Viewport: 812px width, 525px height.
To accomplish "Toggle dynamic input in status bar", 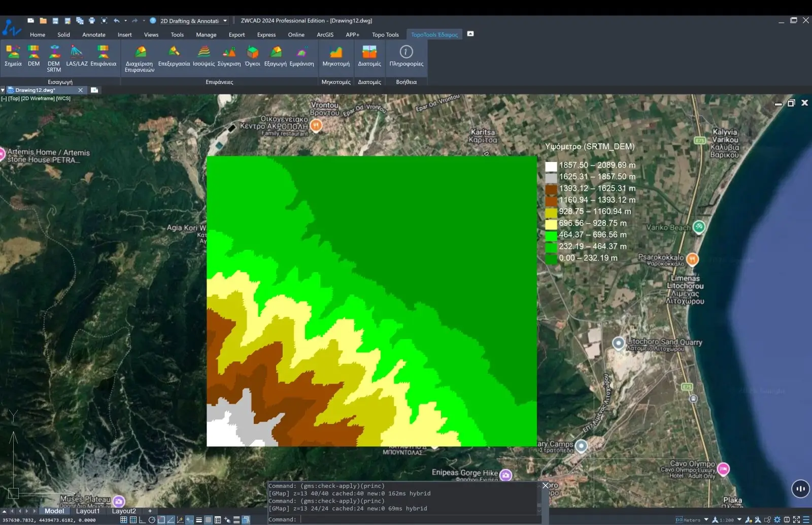I will [189, 519].
